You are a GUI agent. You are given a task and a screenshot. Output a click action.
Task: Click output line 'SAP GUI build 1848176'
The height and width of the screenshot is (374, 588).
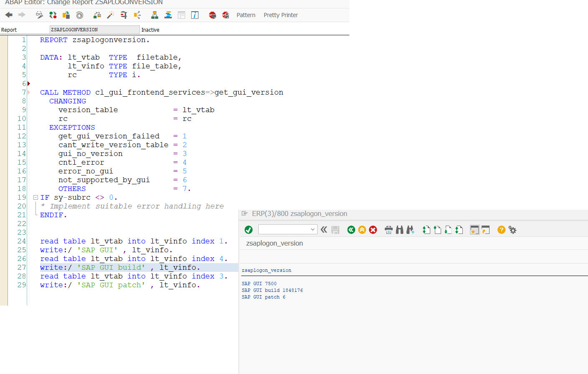point(273,290)
